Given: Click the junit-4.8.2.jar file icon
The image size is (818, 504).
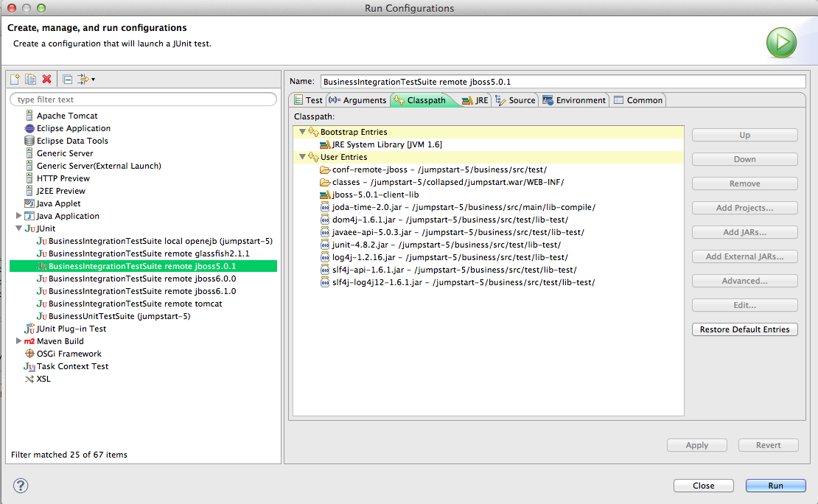Looking at the screenshot, I should [x=325, y=245].
